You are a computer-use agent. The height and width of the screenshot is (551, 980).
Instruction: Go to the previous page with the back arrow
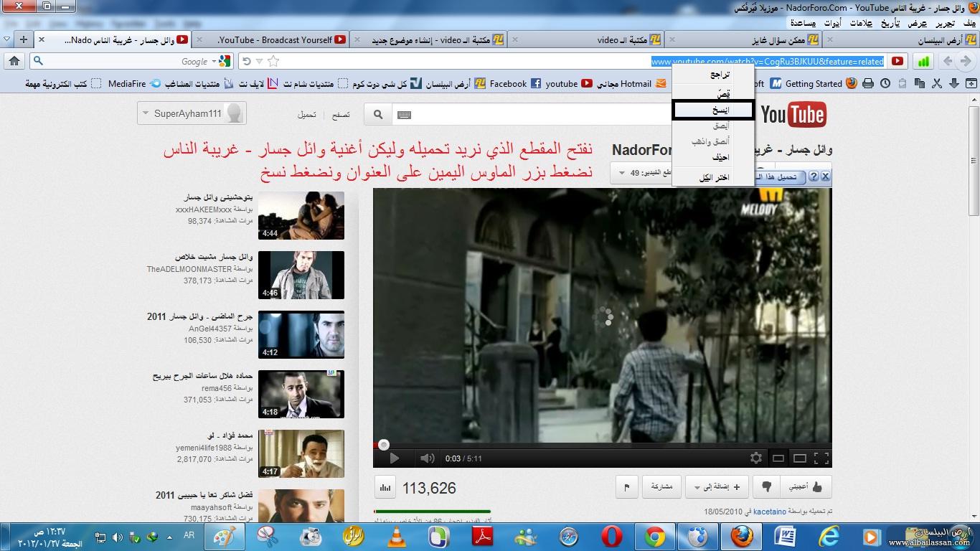(x=965, y=62)
